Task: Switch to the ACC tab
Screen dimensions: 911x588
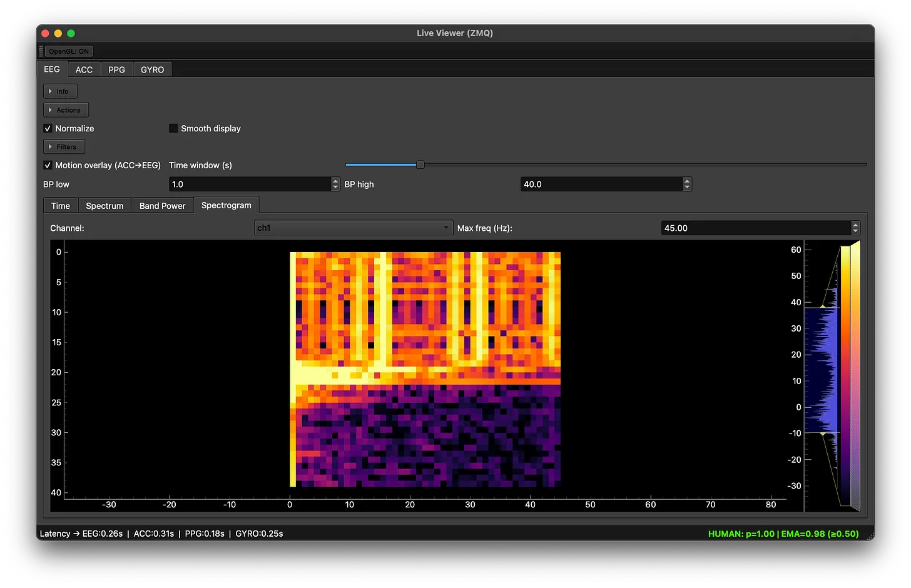Action: tap(84, 69)
